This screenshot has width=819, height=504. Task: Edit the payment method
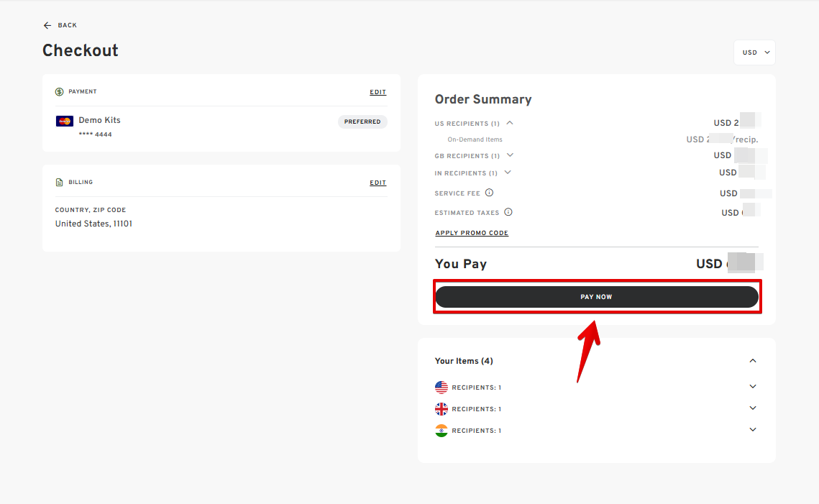(378, 92)
